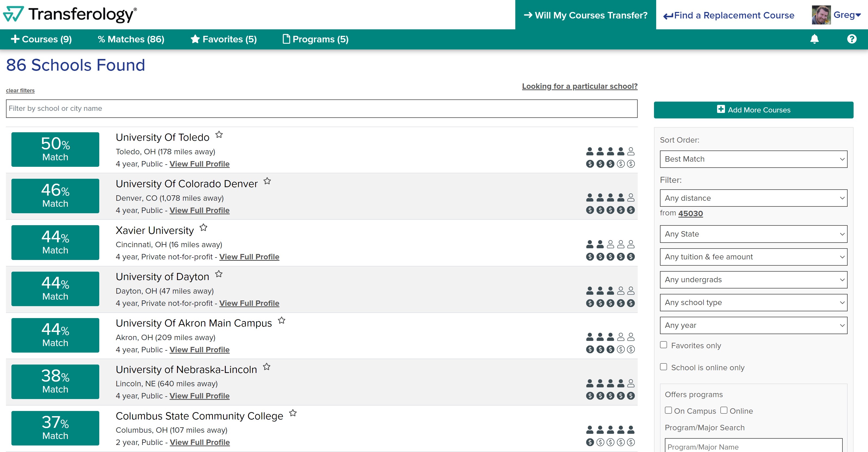Click the clear filters link
Screen dimensions: 868x452
pyautogui.click(x=20, y=90)
